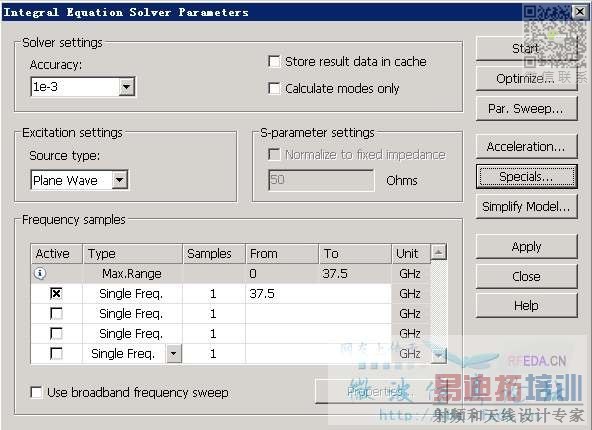592x430 pixels.
Task: Click the scroll up arrow of frequency table
Action: pyautogui.click(x=439, y=252)
